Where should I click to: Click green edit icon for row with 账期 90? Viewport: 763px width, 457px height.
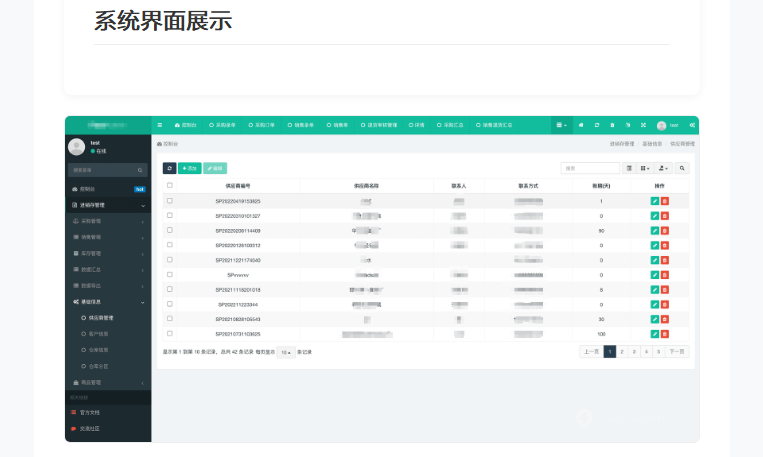[x=654, y=231]
